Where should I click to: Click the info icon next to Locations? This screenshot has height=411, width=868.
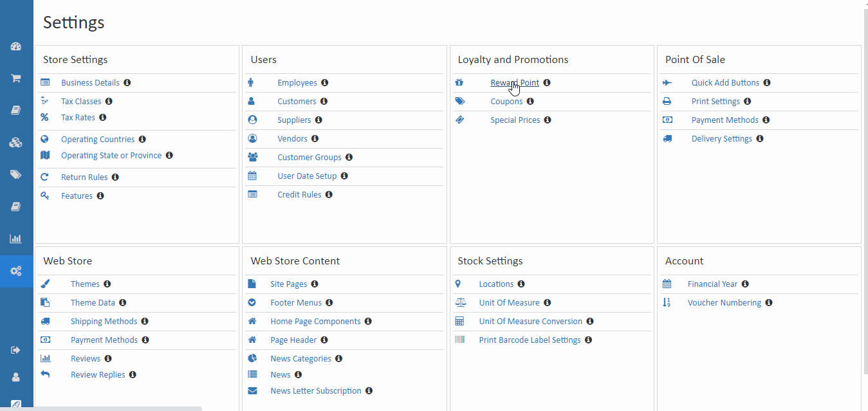pos(521,284)
